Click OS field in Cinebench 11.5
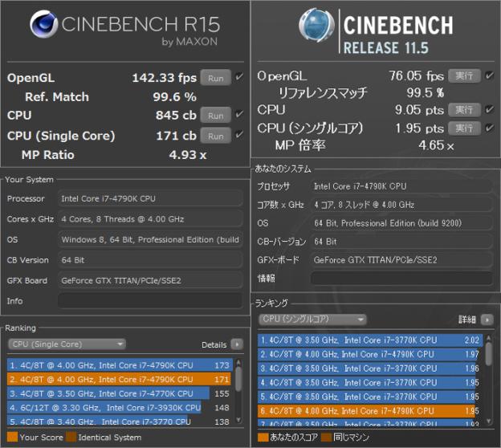The image size is (501, 448). (401, 223)
